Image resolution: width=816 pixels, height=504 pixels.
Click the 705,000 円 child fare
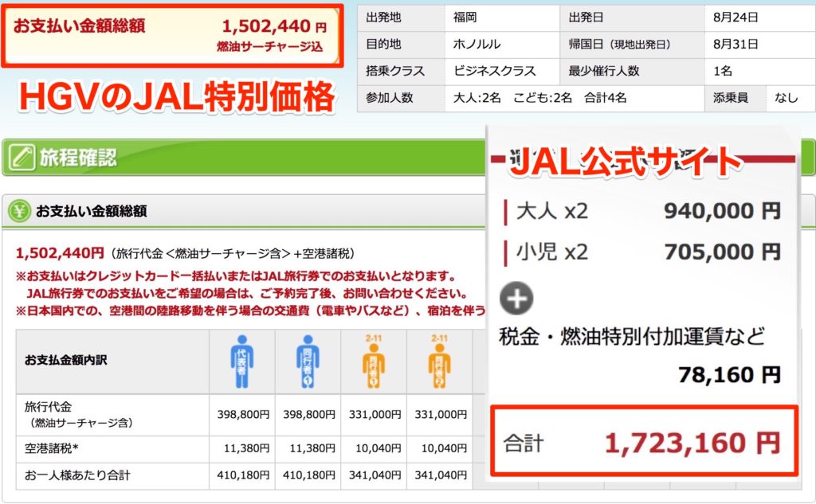[x=722, y=252]
